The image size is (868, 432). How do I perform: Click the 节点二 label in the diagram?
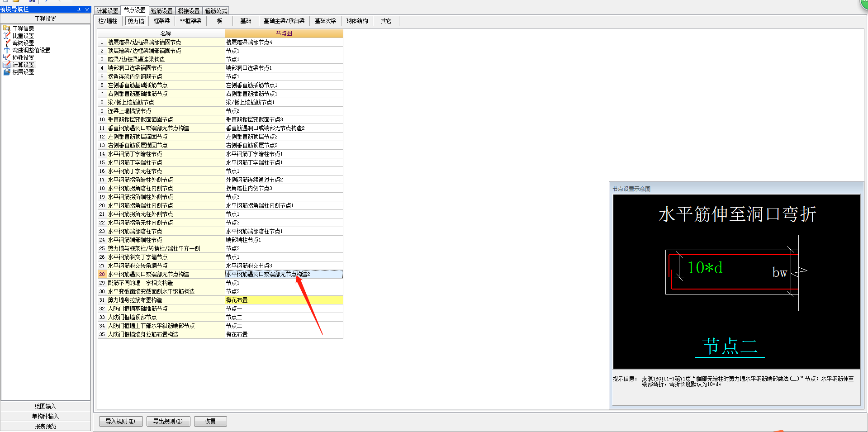[730, 347]
